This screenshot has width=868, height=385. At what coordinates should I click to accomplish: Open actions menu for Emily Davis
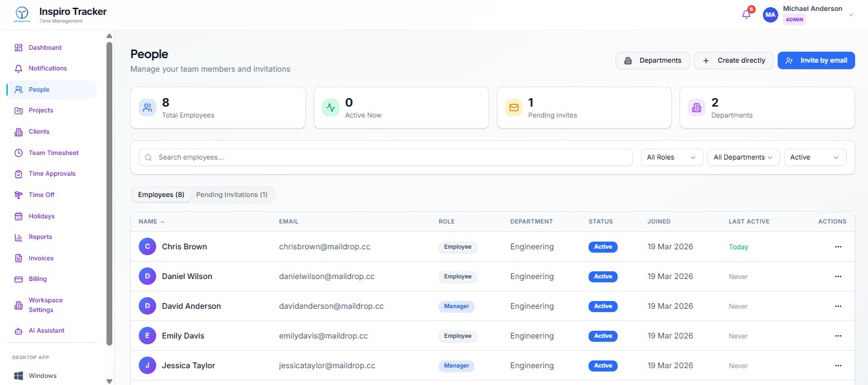pyautogui.click(x=838, y=336)
